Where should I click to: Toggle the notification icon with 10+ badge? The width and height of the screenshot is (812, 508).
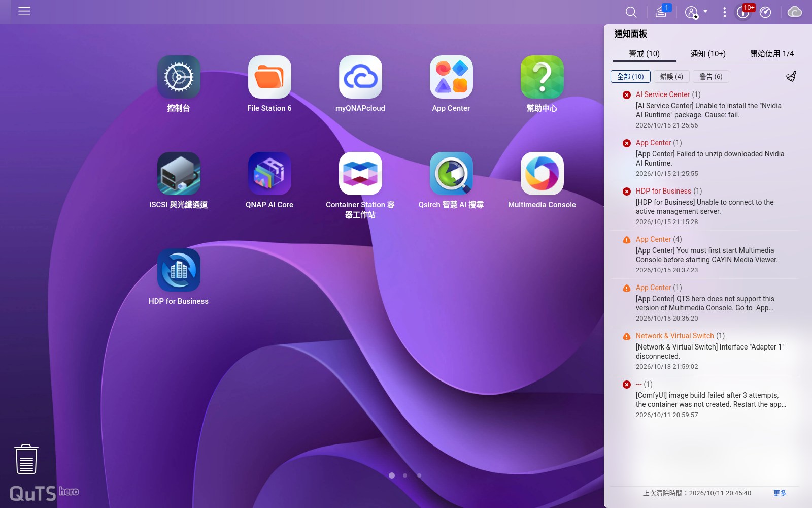pos(744,12)
